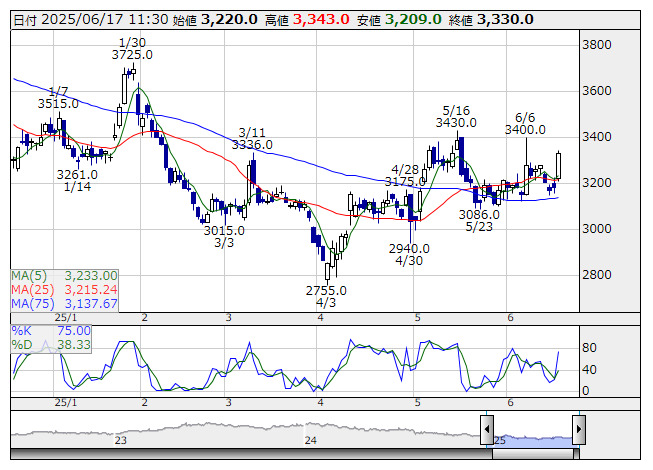
Task: Click the 2940.0 4/30 low label
Action: 409,254
